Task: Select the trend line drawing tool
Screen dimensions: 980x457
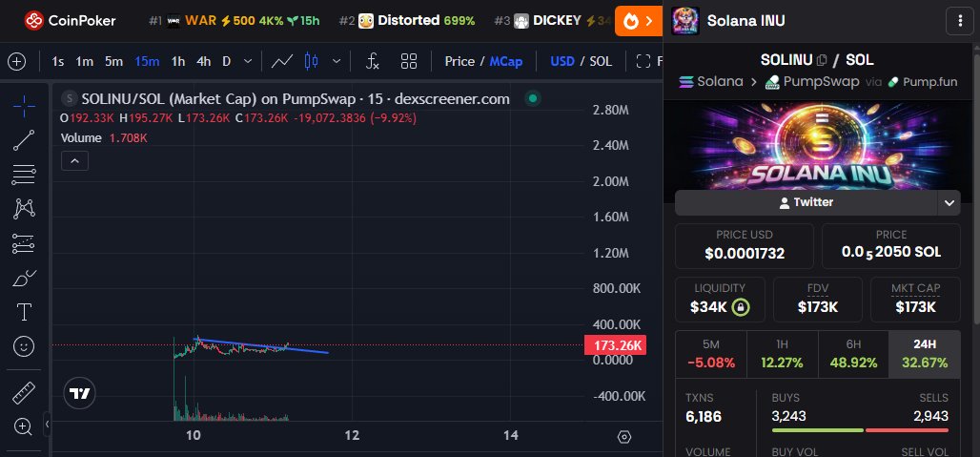Action: [24, 140]
